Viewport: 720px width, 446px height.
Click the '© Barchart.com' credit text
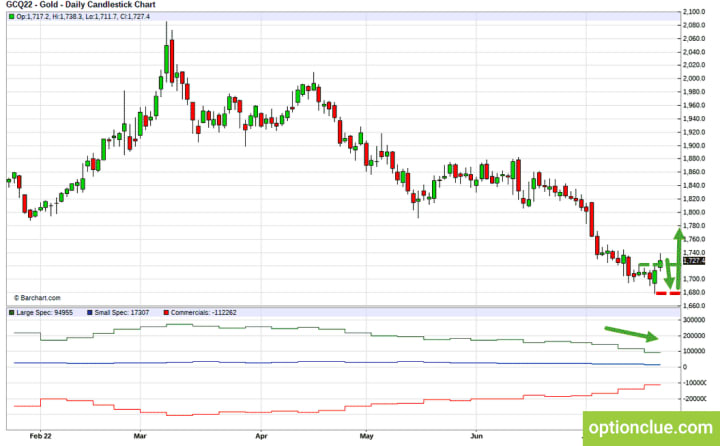[37, 298]
